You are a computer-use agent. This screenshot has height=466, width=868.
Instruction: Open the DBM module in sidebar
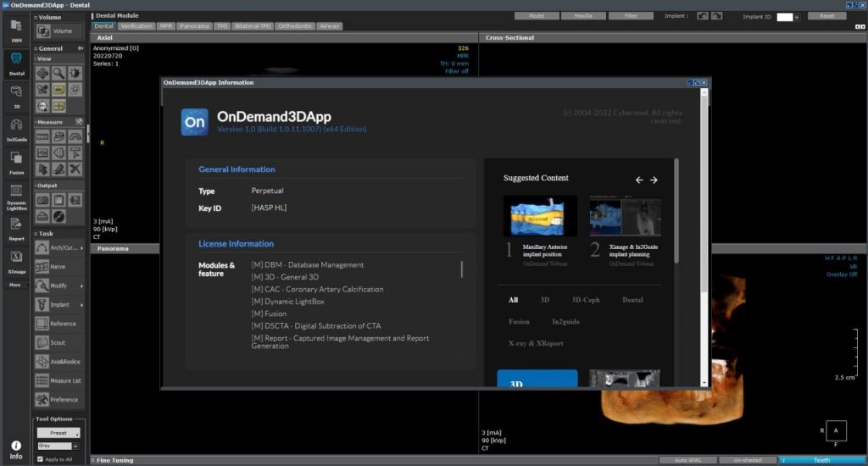[16, 29]
